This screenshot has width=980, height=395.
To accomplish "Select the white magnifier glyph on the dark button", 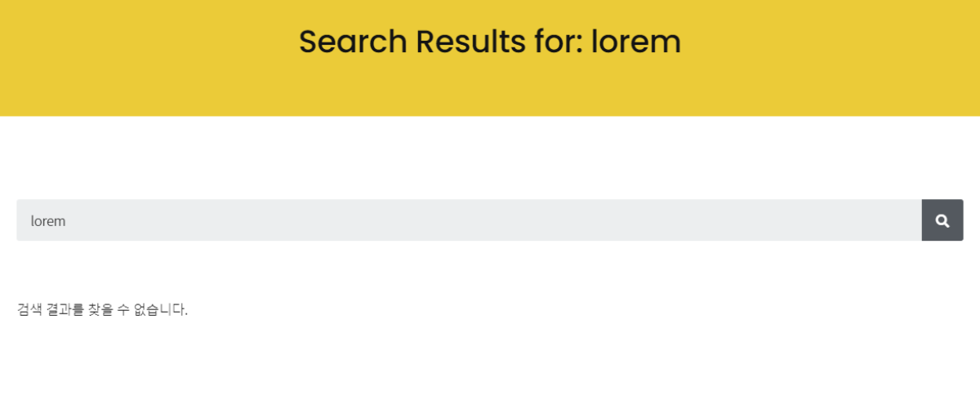I will pyautogui.click(x=942, y=220).
